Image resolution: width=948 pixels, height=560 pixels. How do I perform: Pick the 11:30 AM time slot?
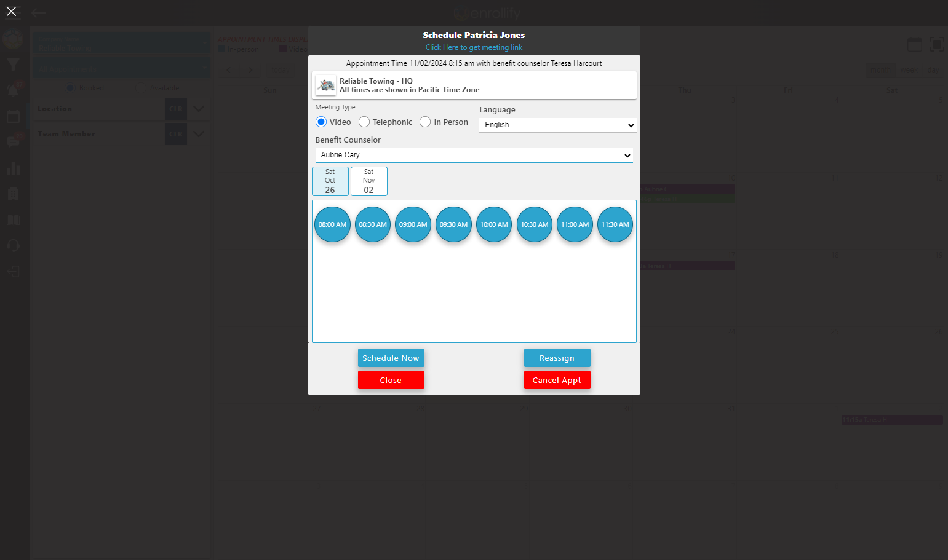point(615,224)
